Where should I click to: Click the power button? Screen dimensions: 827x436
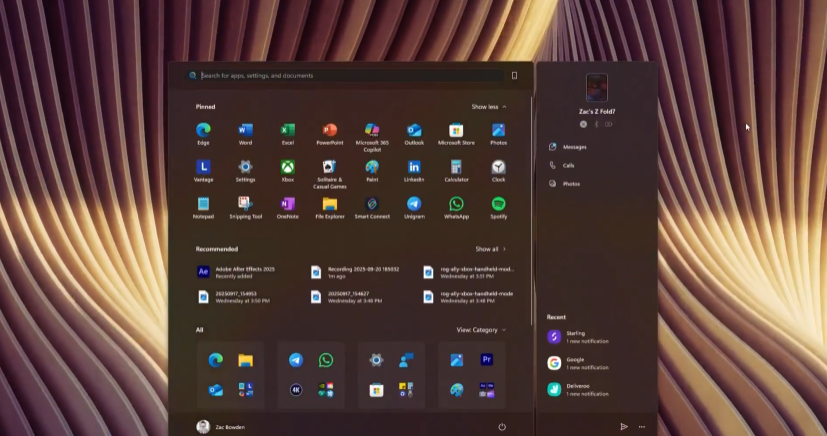[x=502, y=427]
